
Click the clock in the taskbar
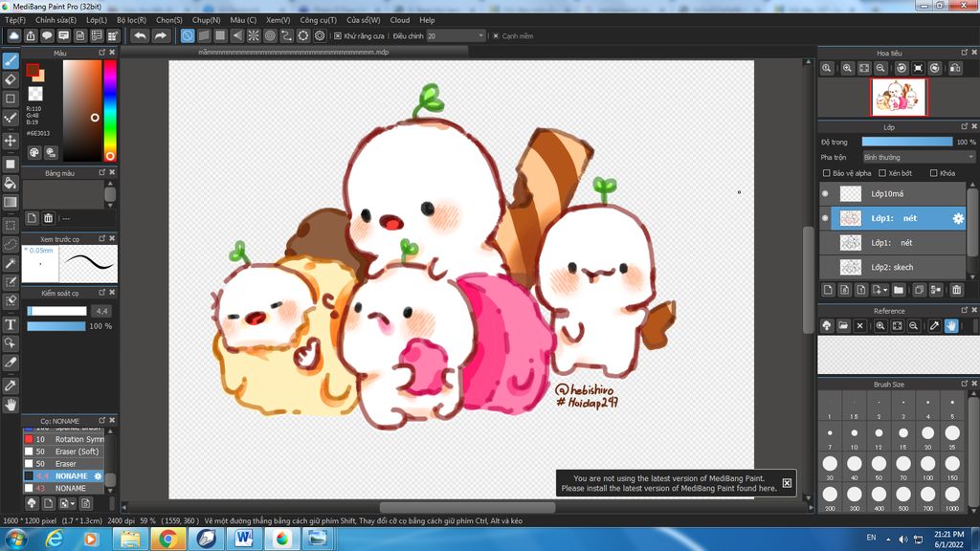point(948,540)
